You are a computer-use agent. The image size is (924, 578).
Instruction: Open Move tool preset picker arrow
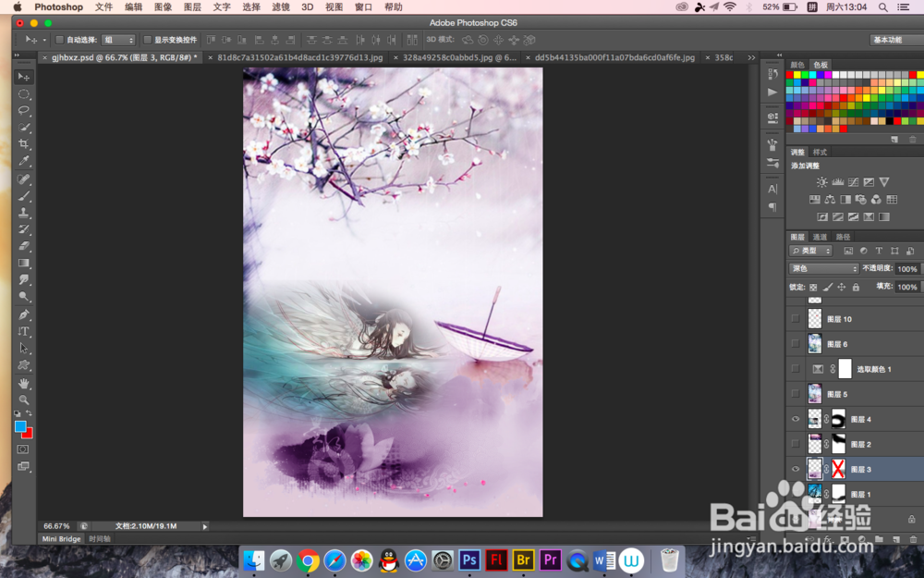(44, 40)
